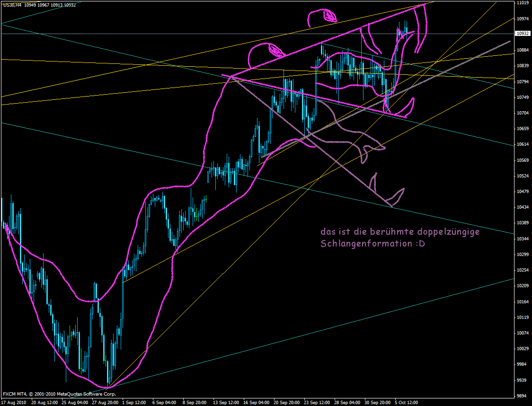
Task: Click the price axis value 10434
Action: [523, 207]
